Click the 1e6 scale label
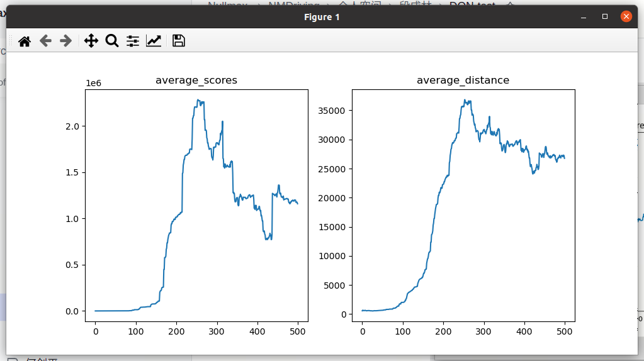 tap(93, 83)
